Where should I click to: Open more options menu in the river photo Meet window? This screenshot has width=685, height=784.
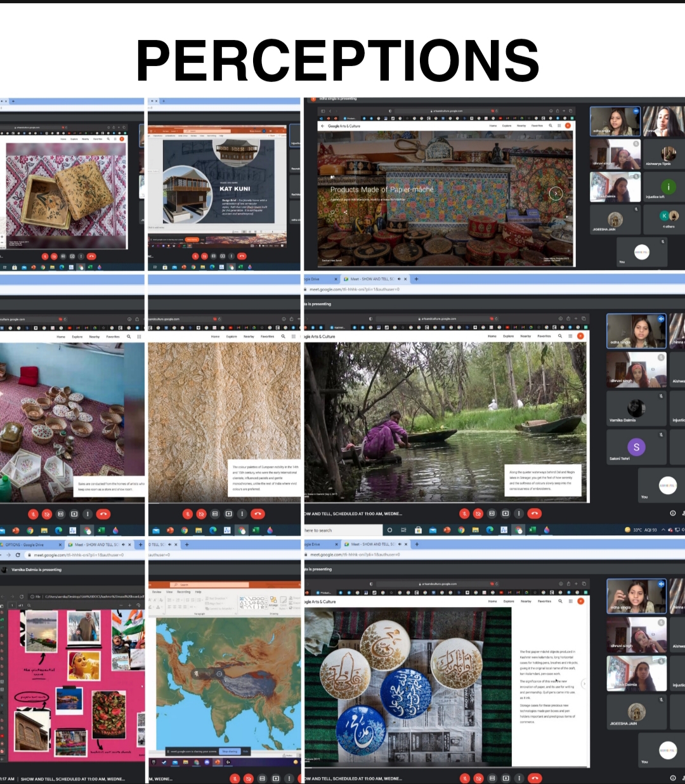(519, 513)
